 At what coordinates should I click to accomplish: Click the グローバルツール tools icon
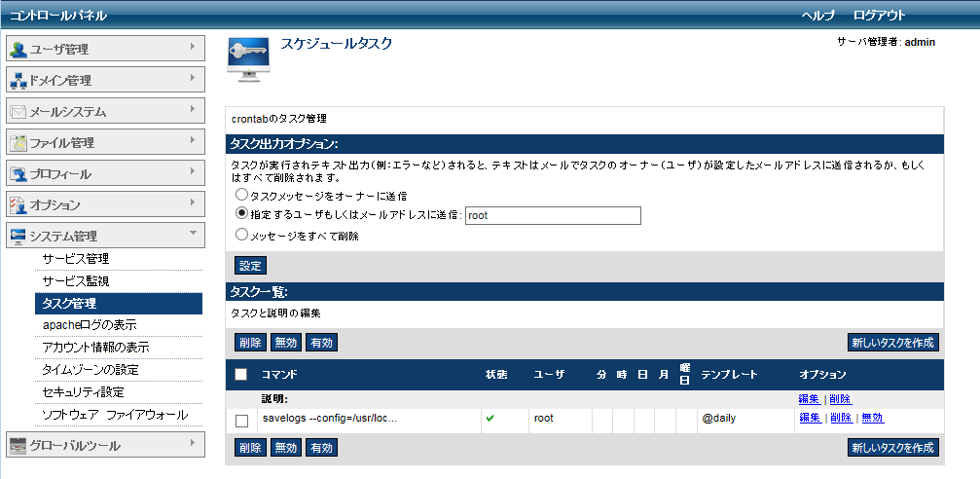pyautogui.click(x=18, y=446)
